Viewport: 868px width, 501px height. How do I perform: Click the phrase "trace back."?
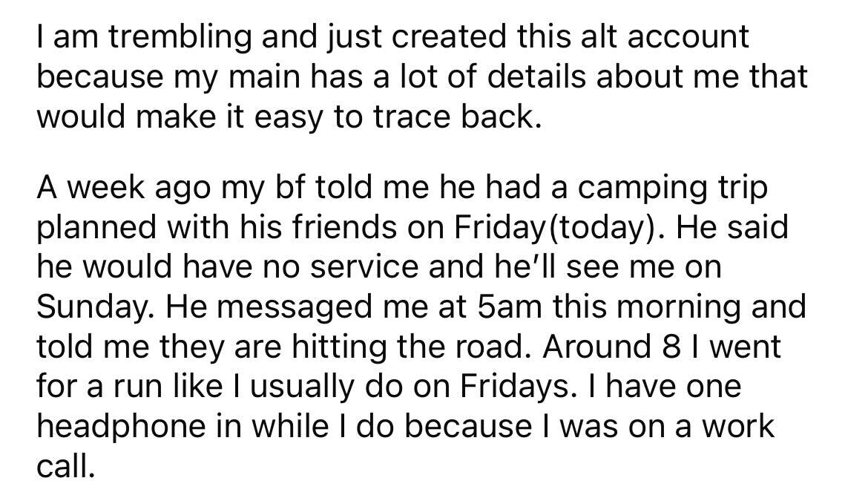pyautogui.click(x=456, y=116)
